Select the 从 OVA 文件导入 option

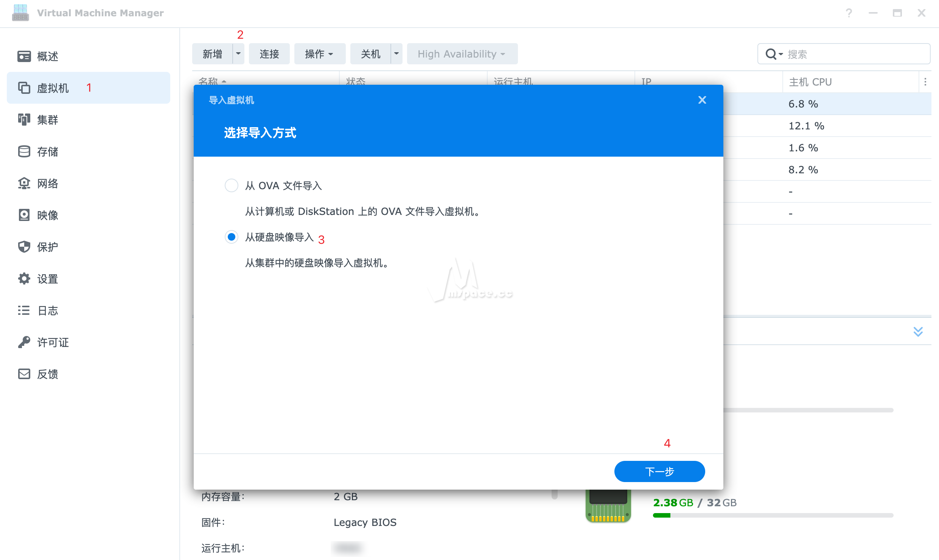tap(231, 185)
